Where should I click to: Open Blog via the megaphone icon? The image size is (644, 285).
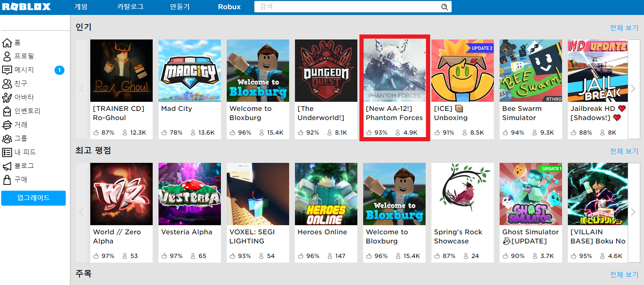coord(7,166)
